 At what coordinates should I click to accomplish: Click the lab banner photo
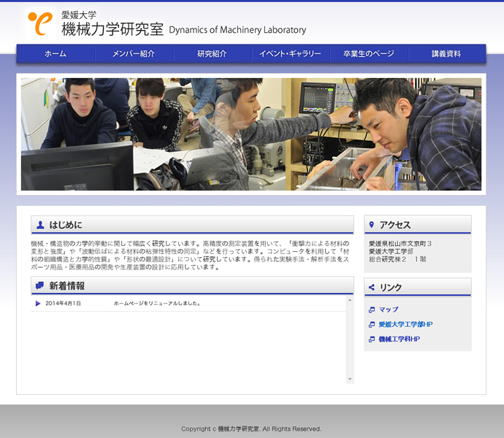pos(251,134)
